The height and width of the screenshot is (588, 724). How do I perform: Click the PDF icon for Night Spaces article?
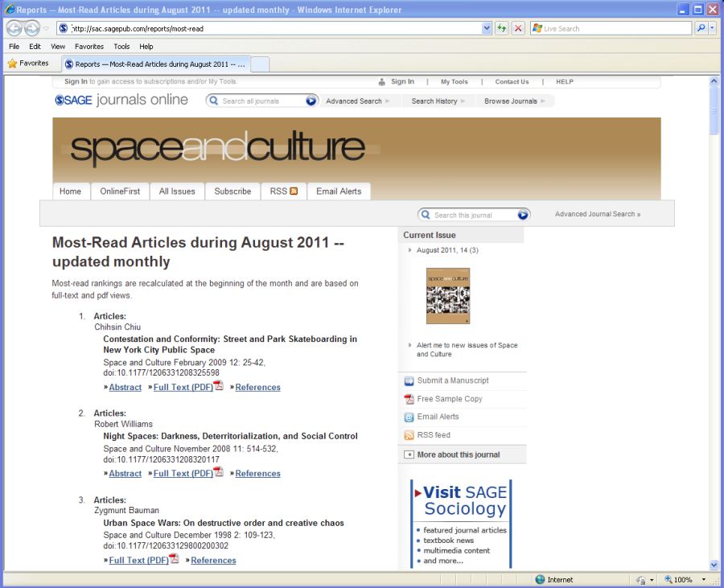coord(218,471)
